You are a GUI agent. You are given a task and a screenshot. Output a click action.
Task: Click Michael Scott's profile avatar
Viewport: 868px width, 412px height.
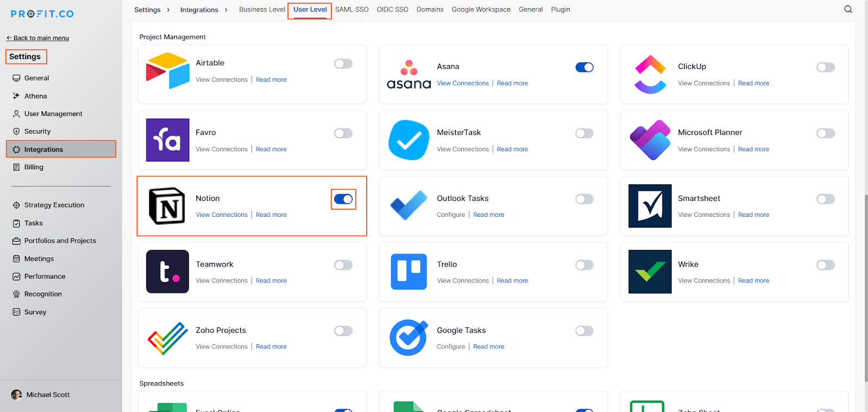(16, 395)
